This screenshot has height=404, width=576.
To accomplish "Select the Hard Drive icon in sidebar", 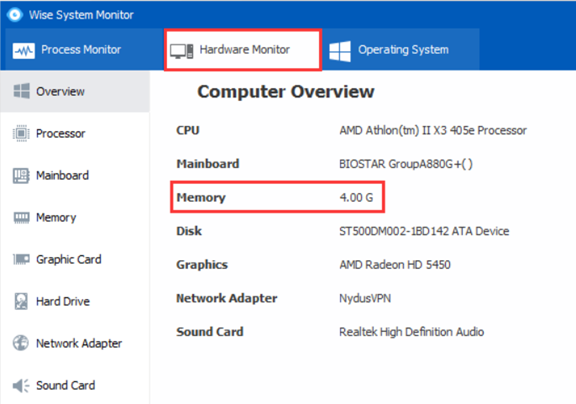I will pyautogui.click(x=21, y=301).
